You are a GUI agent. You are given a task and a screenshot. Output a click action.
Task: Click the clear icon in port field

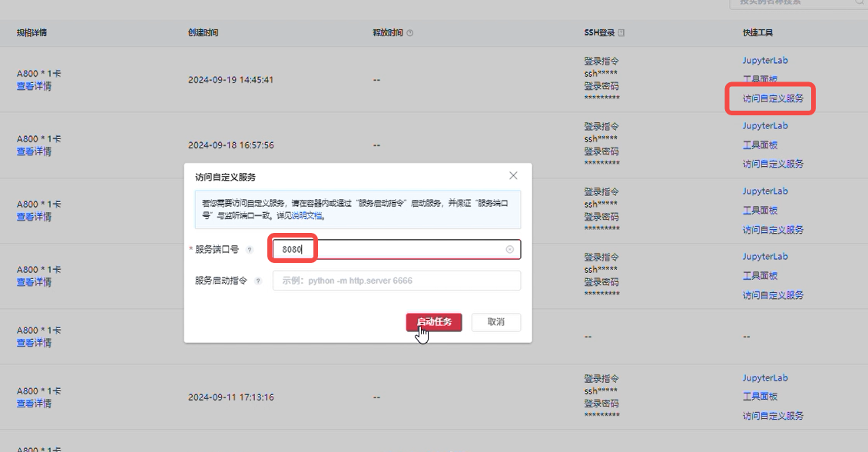point(510,250)
